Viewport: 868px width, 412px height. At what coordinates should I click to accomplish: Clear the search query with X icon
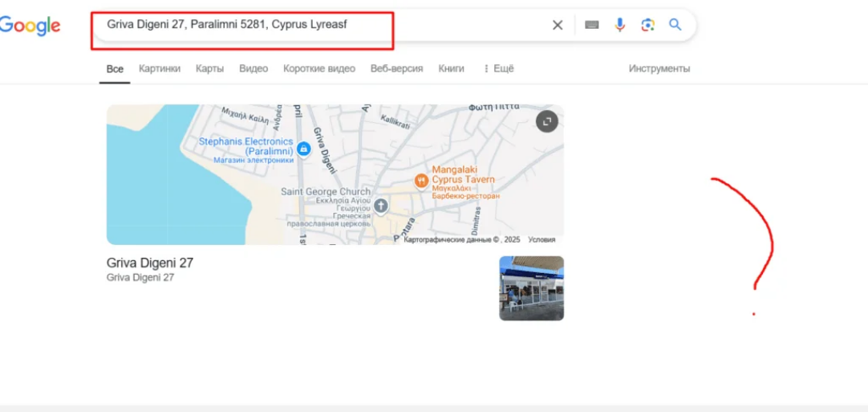[558, 25]
